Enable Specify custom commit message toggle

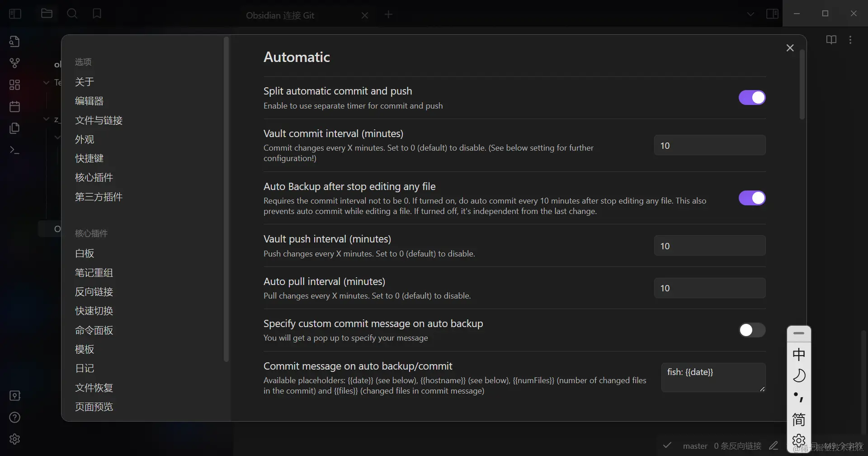coord(752,330)
